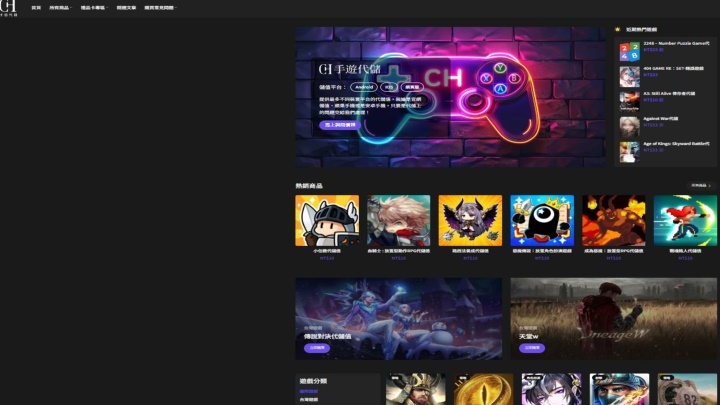
Task: Open the Age of Kings: Skyward Battle title
Action: coord(676,144)
